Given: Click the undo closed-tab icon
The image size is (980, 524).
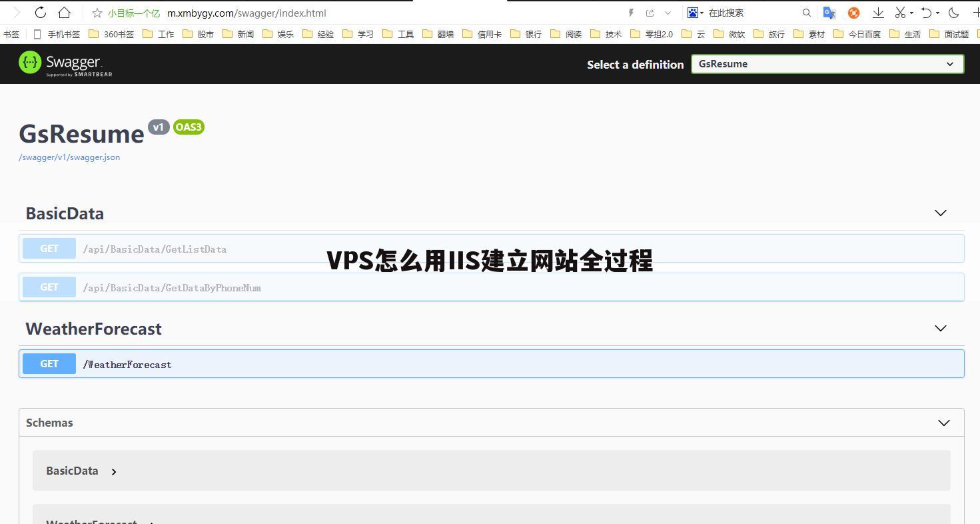Looking at the screenshot, I should coord(926,13).
